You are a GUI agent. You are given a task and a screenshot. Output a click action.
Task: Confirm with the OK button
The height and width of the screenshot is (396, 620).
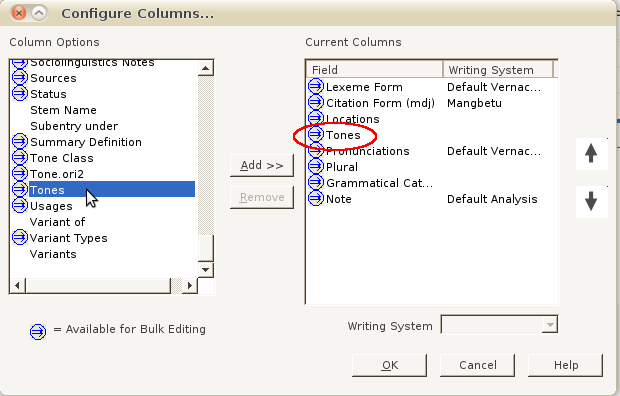pyautogui.click(x=389, y=365)
